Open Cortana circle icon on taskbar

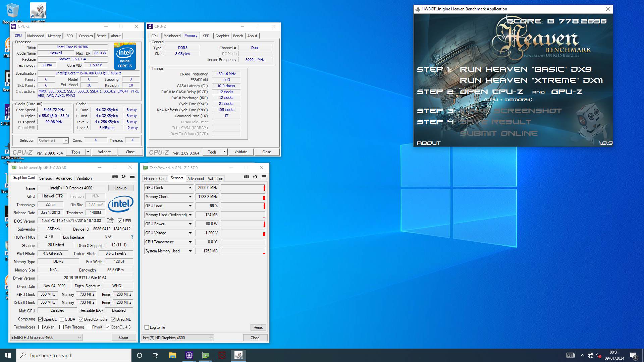pyautogui.click(x=140, y=355)
